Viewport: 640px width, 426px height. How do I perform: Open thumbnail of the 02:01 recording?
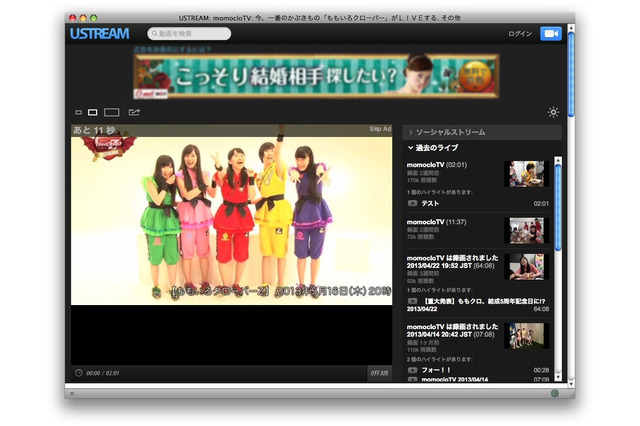(x=526, y=173)
